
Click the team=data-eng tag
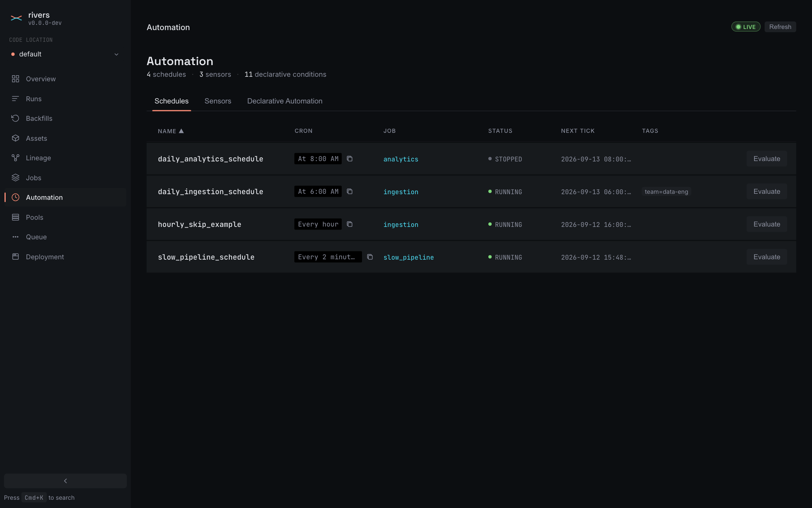(666, 192)
